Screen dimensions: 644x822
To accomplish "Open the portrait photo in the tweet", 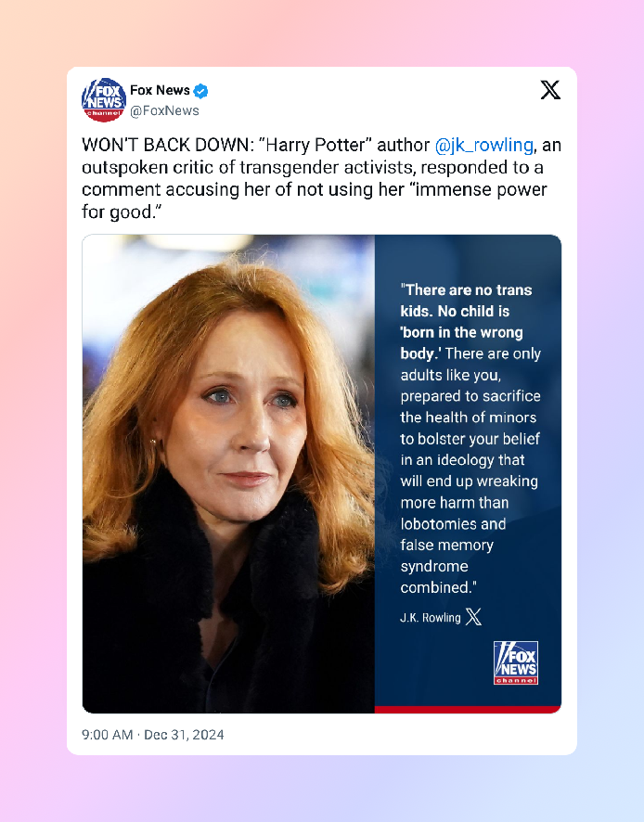I will pyautogui.click(x=228, y=474).
